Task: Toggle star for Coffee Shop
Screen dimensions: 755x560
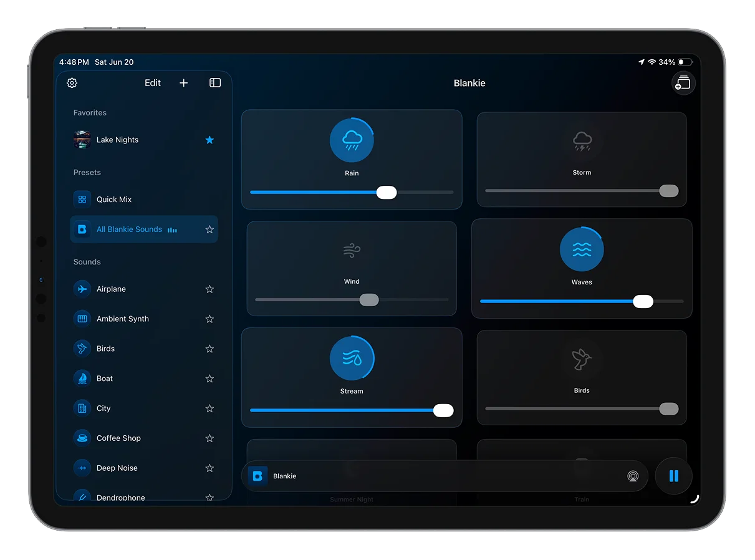Action: tap(209, 438)
